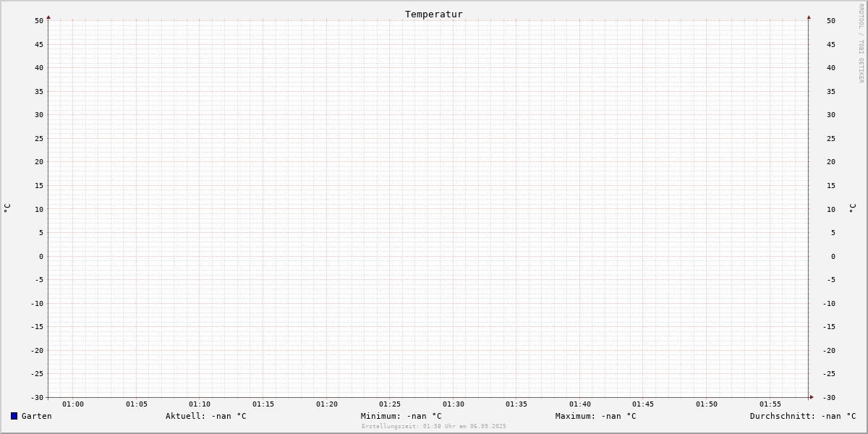Select the Durchschnitt -nan °C reading

803,416
